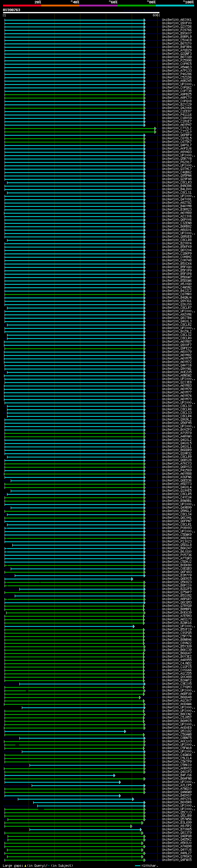Click arrowhead at end of UniRef100_B4FJS6 bar
The height and width of the screenshot is (868, 197).
coord(115,776)
